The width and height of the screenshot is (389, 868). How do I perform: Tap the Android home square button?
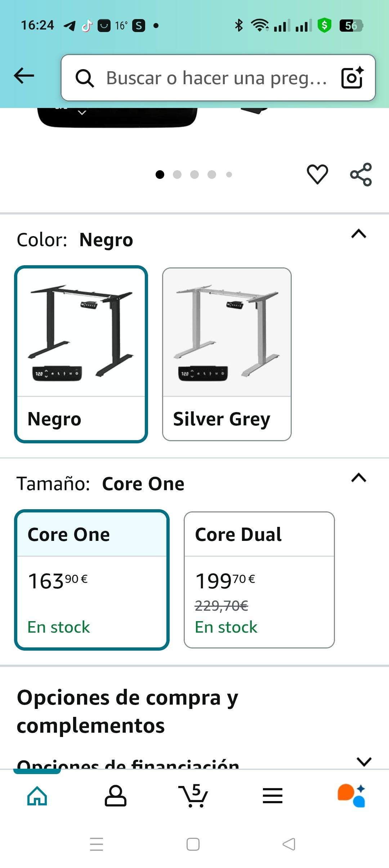pyautogui.click(x=193, y=844)
